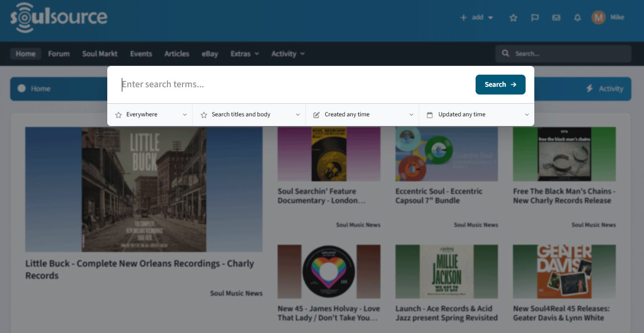Open the add content plus menu
This screenshot has height=333, width=644.
[477, 17]
